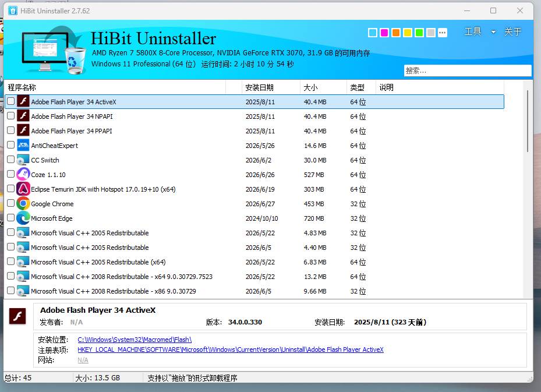541x392 pixels.
Task: Tick the Coze 1.1.10 checkbox
Action: pyautogui.click(x=10, y=174)
